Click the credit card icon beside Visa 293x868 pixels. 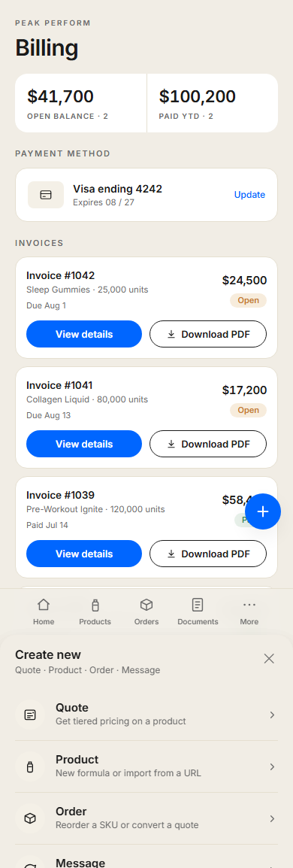pyautogui.click(x=46, y=195)
